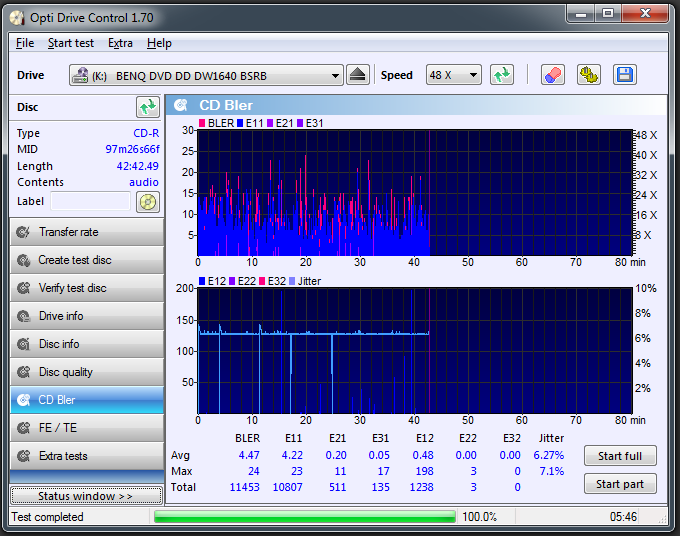Click the Start full button
The height and width of the screenshot is (536, 680).
(x=620, y=456)
